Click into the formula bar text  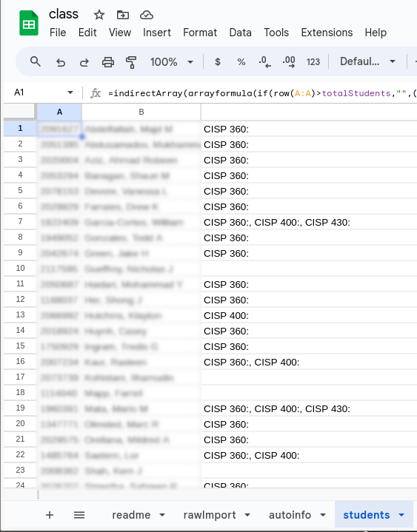tap(262, 93)
